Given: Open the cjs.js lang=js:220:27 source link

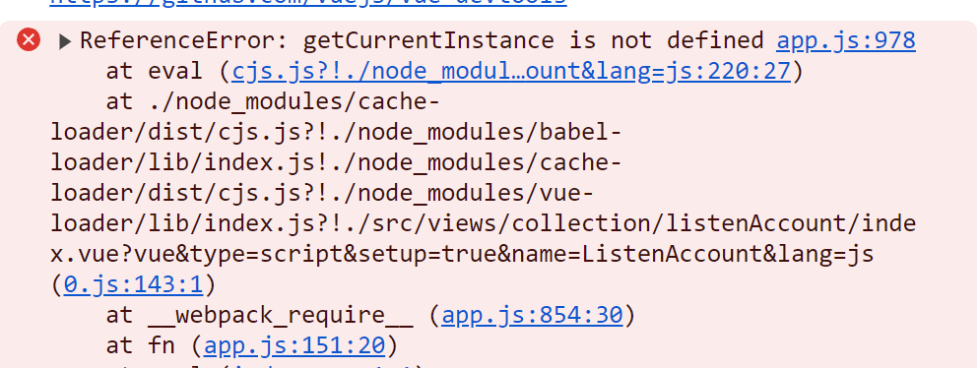Looking at the screenshot, I should pos(511,72).
